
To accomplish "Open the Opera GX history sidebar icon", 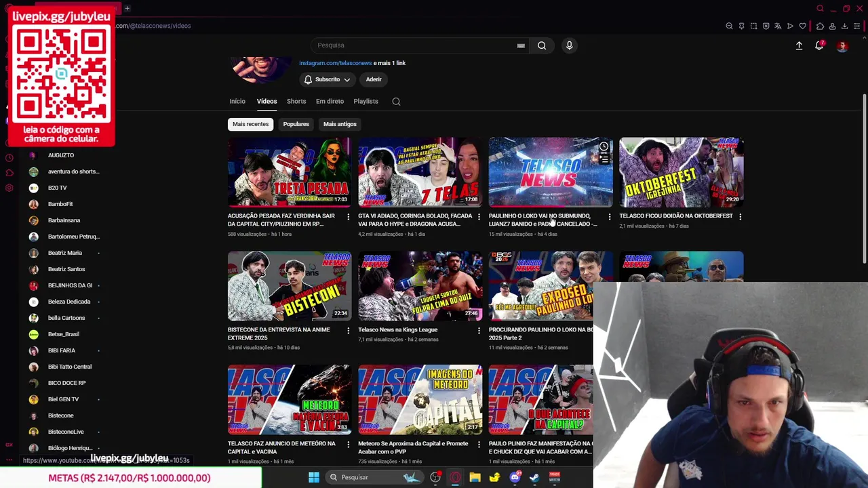I will point(9,158).
